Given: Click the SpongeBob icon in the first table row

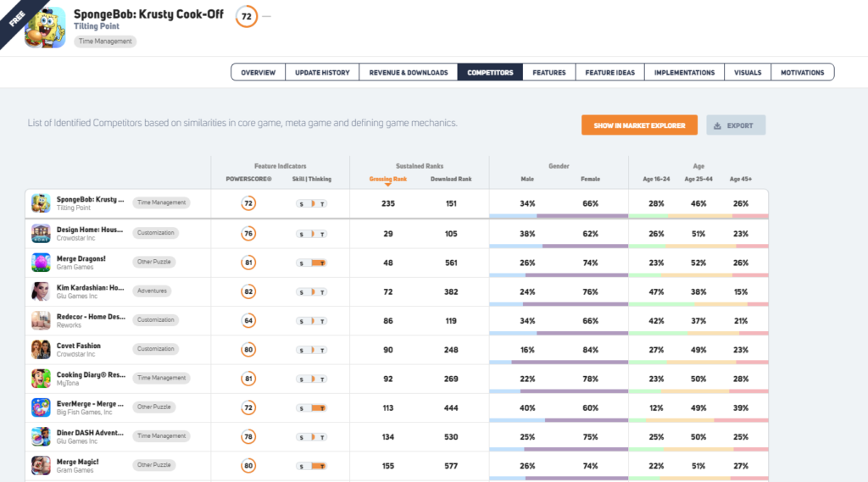Looking at the screenshot, I should pyautogui.click(x=41, y=203).
